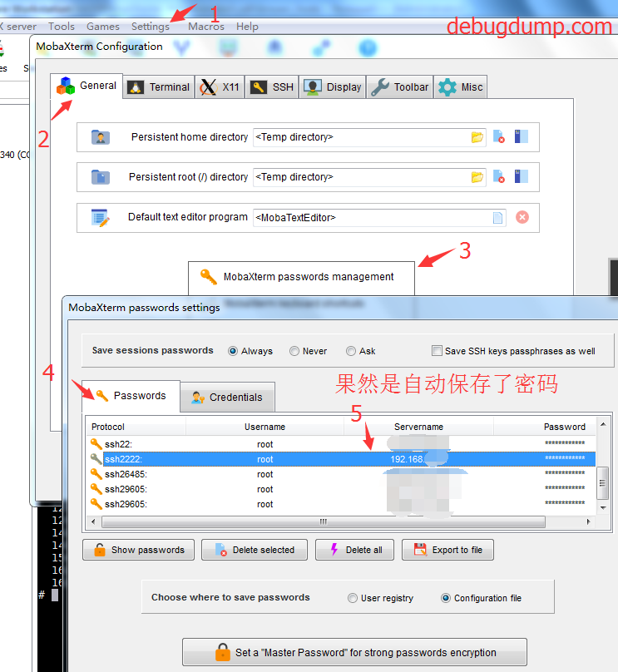This screenshot has width=618, height=672.
Task: Open the Macros menu
Action: 206,27
